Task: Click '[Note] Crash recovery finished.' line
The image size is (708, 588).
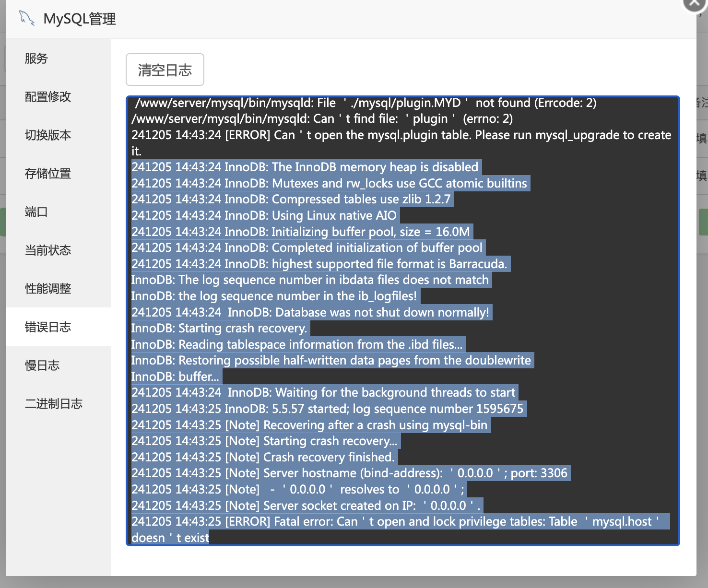Action: tap(263, 457)
